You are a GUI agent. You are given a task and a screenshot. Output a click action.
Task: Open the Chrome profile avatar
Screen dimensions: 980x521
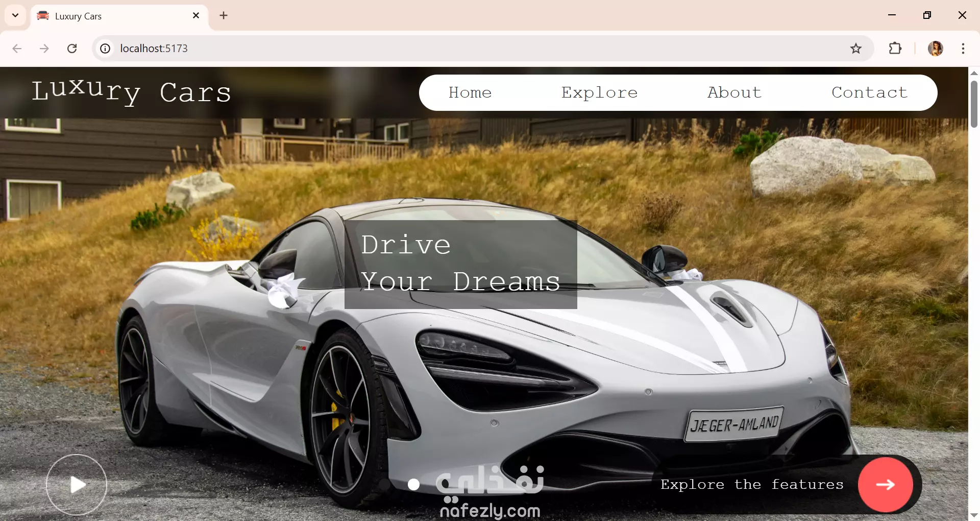click(936, 49)
